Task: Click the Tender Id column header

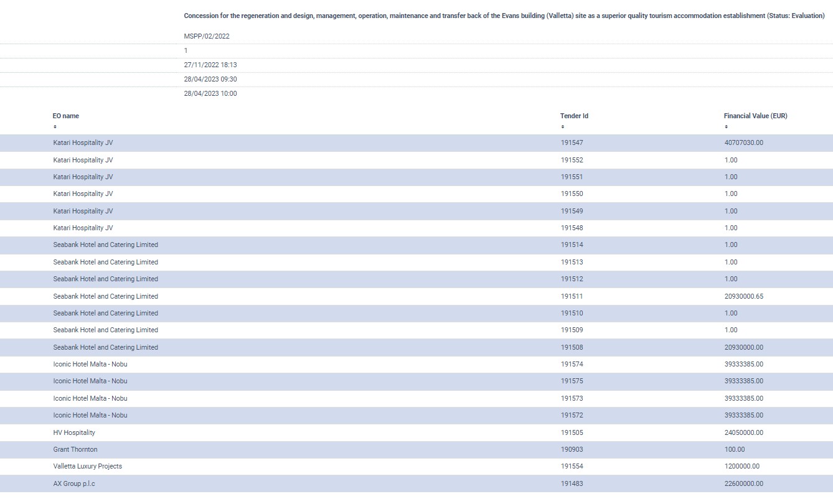Action: point(574,116)
